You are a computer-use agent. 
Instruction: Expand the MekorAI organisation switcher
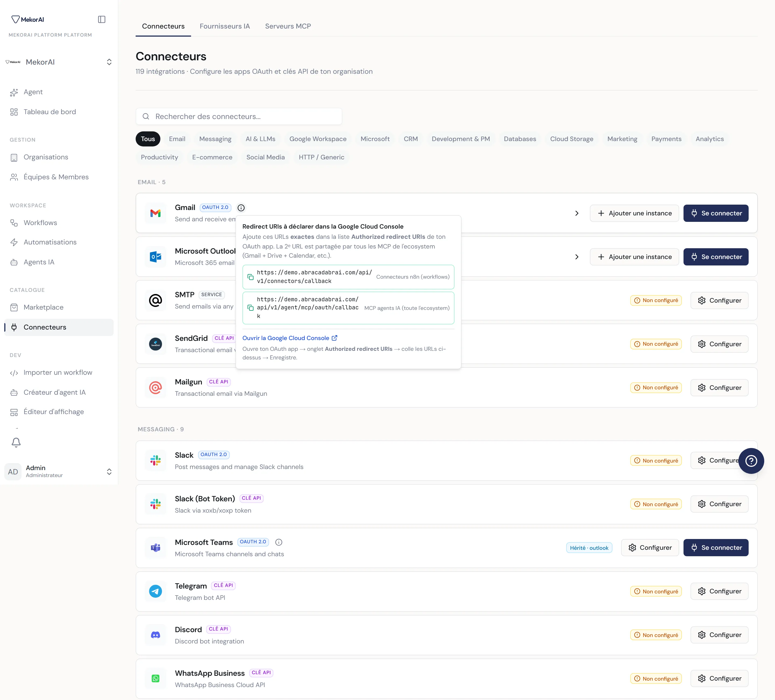pyautogui.click(x=109, y=62)
